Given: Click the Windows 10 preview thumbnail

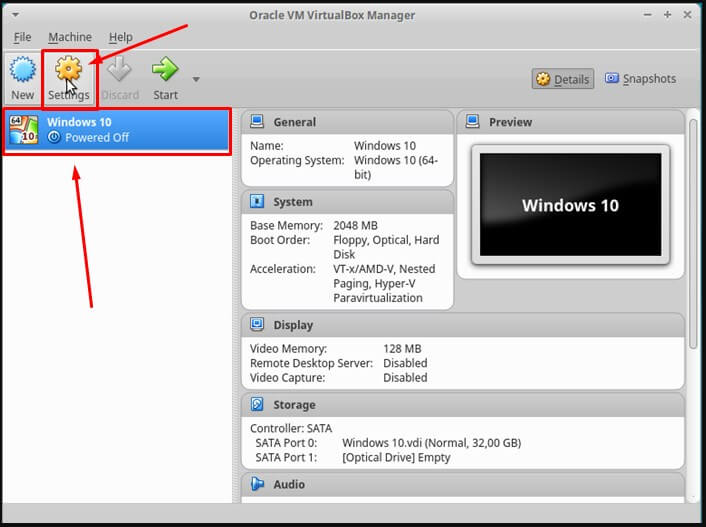Looking at the screenshot, I should [x=570, y=204].
